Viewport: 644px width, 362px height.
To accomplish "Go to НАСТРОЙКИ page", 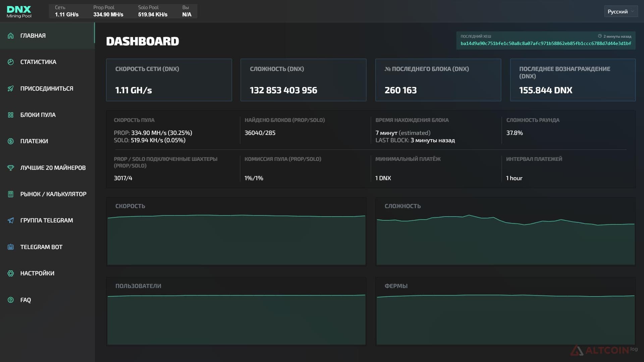I will (x=47, y=273).
